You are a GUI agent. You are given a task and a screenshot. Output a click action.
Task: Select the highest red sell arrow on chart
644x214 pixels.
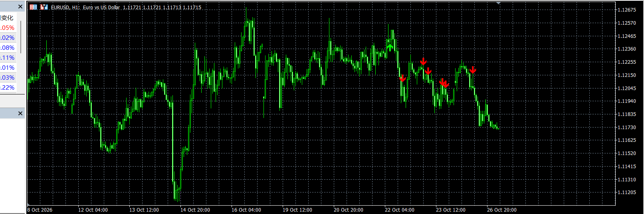(423, 61)
